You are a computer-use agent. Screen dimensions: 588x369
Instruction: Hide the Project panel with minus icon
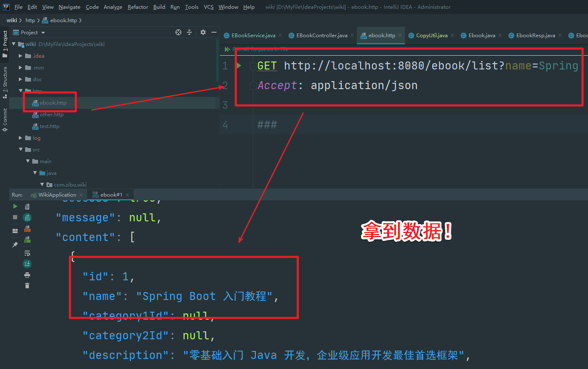pyautogui.click(x=214, y=32)
